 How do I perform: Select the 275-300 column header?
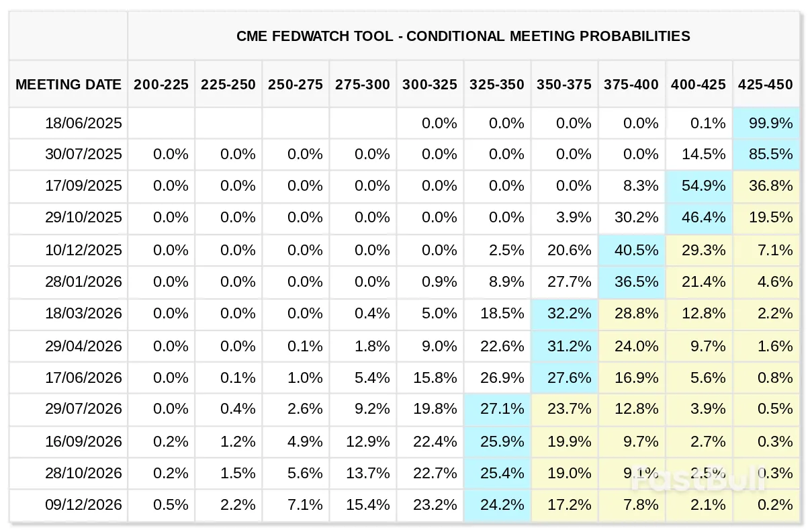[x=363, y=85]
